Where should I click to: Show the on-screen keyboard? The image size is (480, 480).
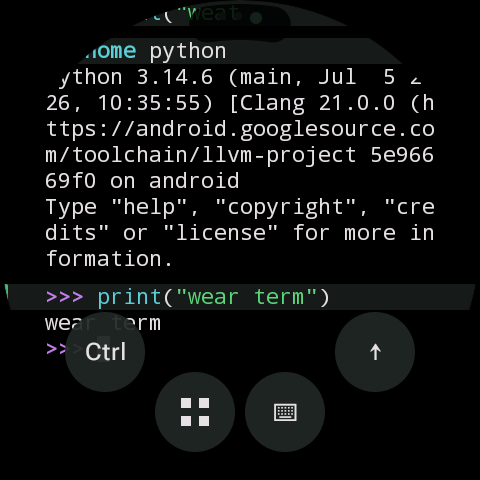click(x=285, y=412)
